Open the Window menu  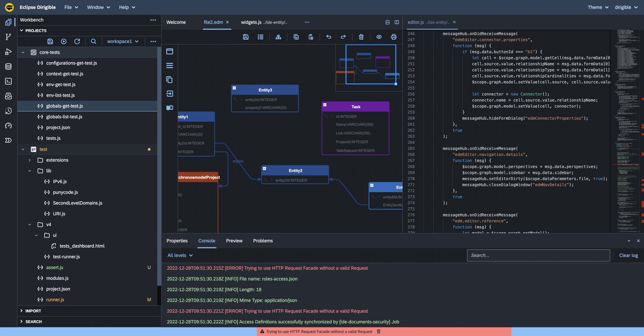click(x=98, y=7)
